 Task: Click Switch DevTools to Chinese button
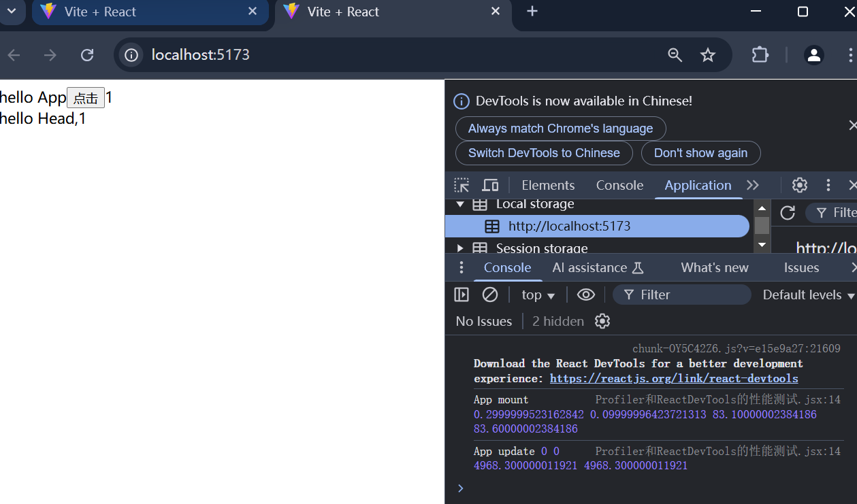544,153
